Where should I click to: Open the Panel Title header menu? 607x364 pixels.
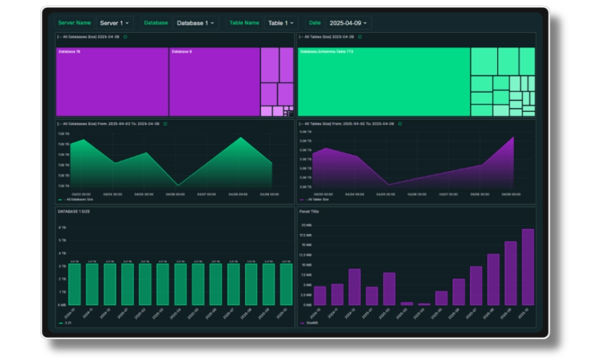[309, 212]
